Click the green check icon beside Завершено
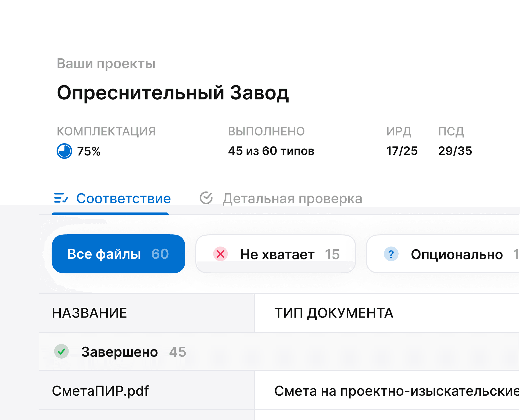This screenshot has height=420, width=520. [x=61, y=352]
